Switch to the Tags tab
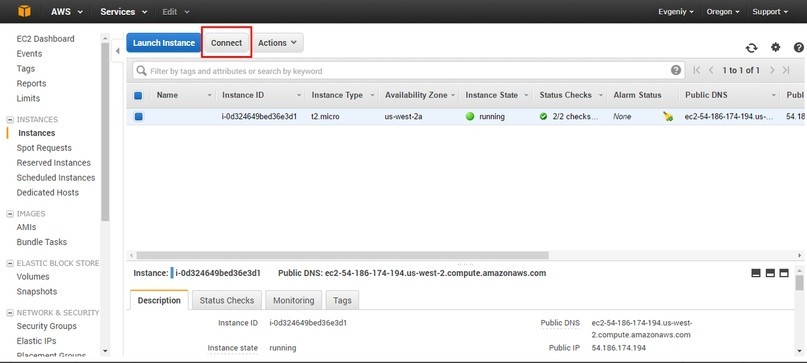Screen dimensions: 807x363 (x=342, y=300)
